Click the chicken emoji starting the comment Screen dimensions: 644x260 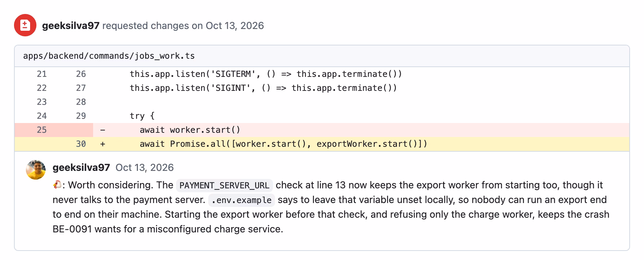[57, 185]
